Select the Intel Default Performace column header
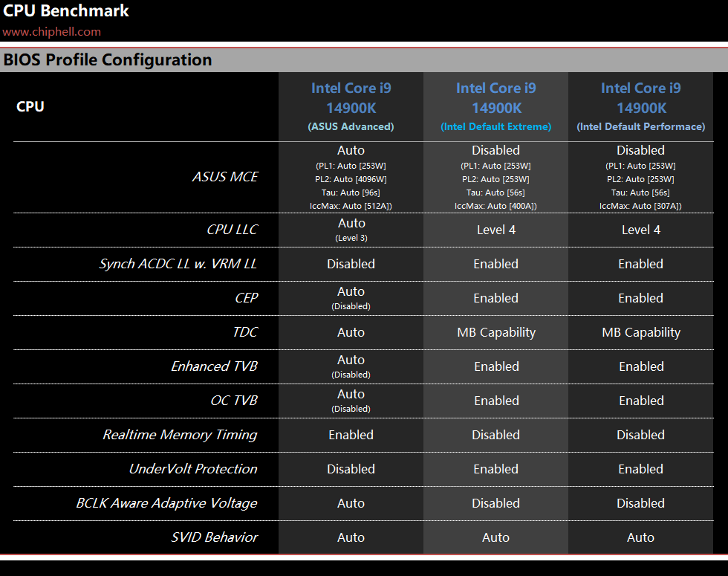728x576 pixels. click(x=640, y=107)
